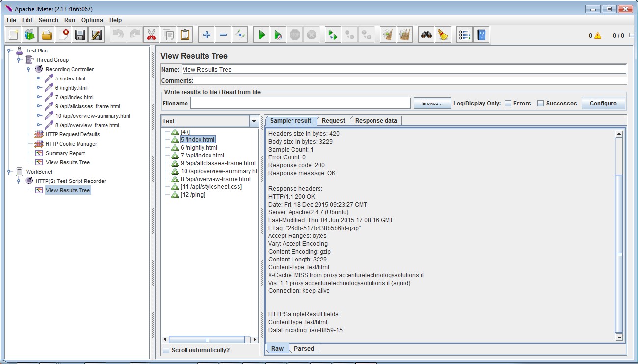Select HTTP Request Defaults tree item
The width and height of the screenshot is (638, 364).
click(73, 134)
